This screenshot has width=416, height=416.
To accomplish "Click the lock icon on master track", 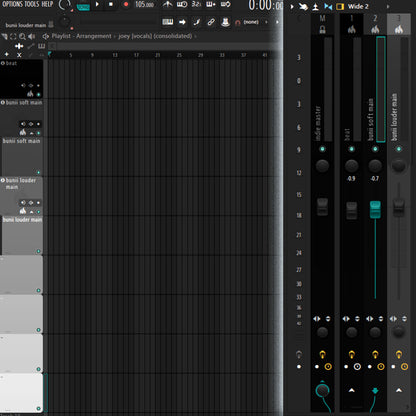I will 322,29.
